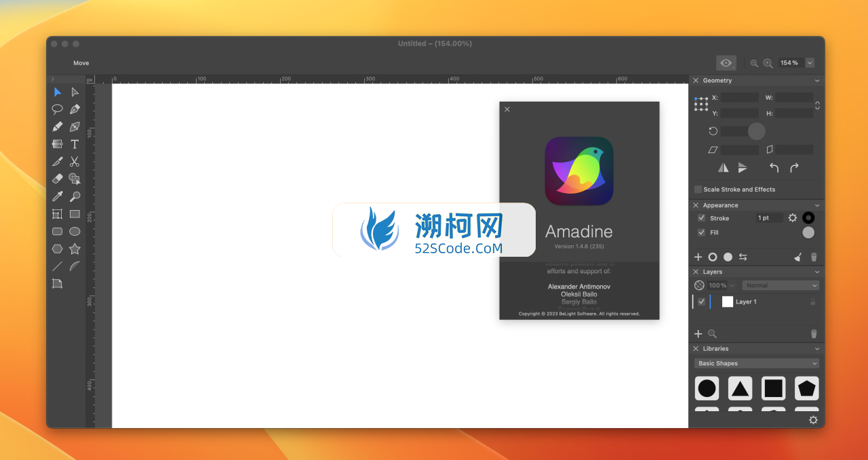Uncheck the Stroke checkbox
The image size is (868, 460).
point(701,218)
